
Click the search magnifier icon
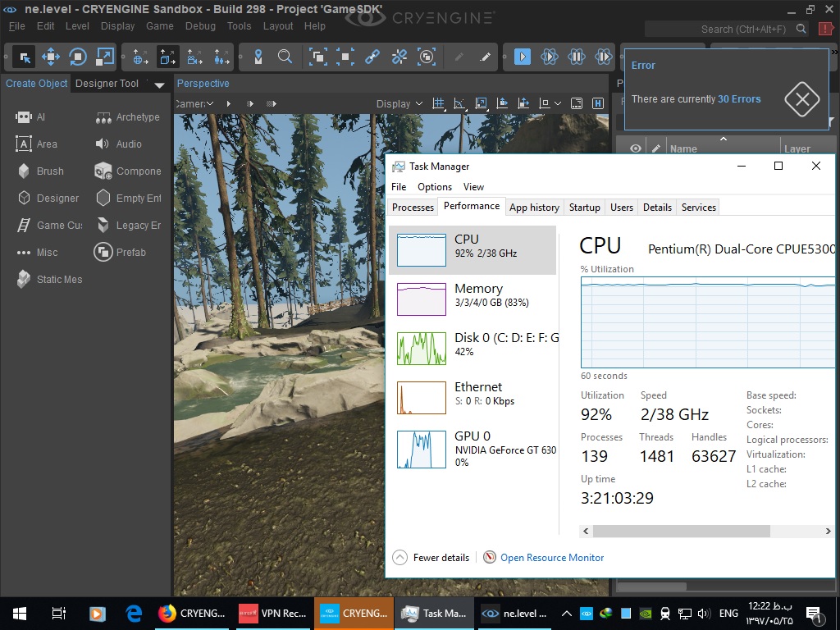click(801, 29)
